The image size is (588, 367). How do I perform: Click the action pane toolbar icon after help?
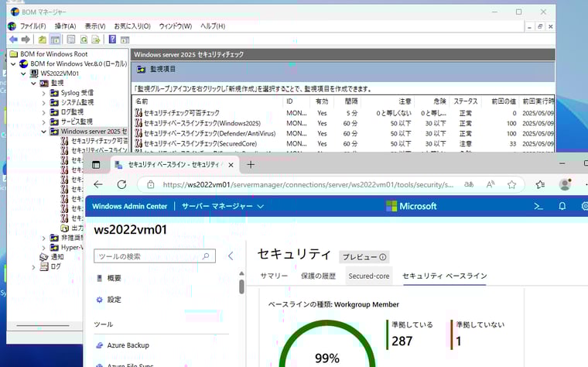point(125,39)
